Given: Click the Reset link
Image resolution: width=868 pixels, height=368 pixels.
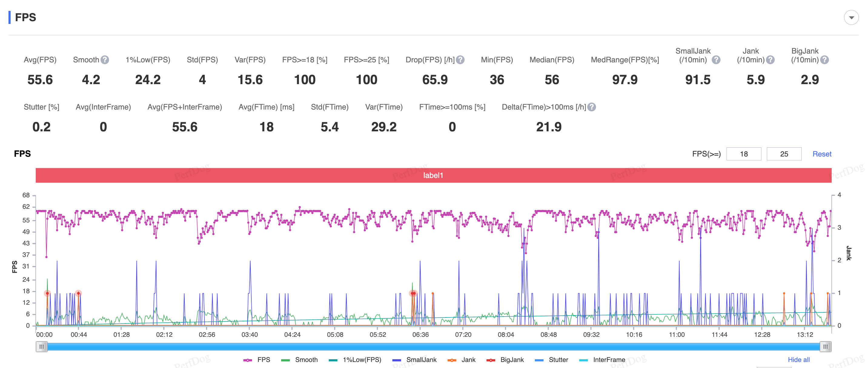Looking at the screenshot, I should point(822,154).
